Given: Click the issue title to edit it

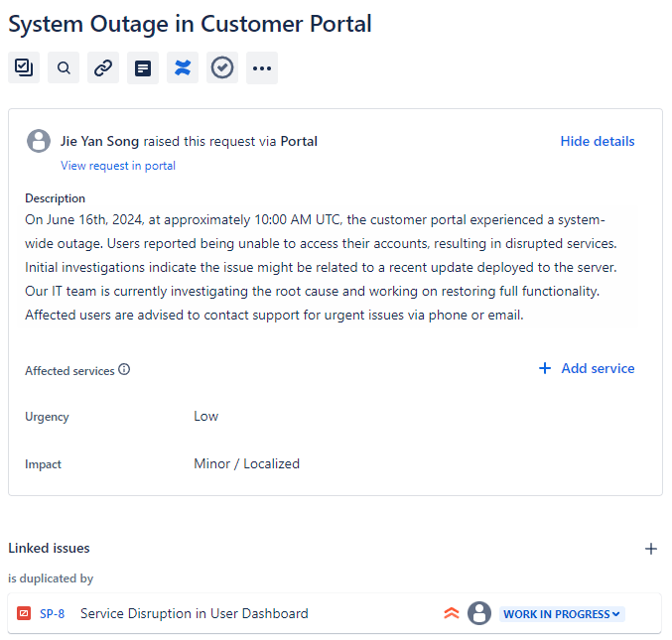Looking at the screenshot, I should [190, 23].
